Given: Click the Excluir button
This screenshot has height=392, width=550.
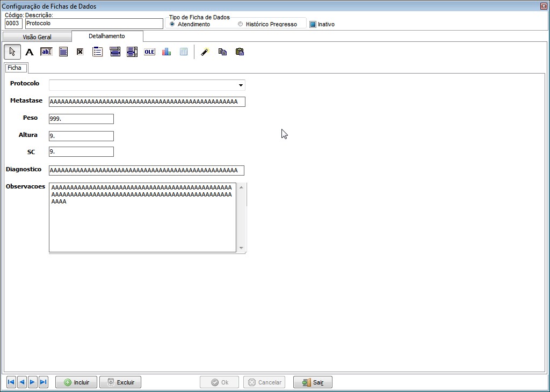Looking at the screenshot, I should pos(120,382).
